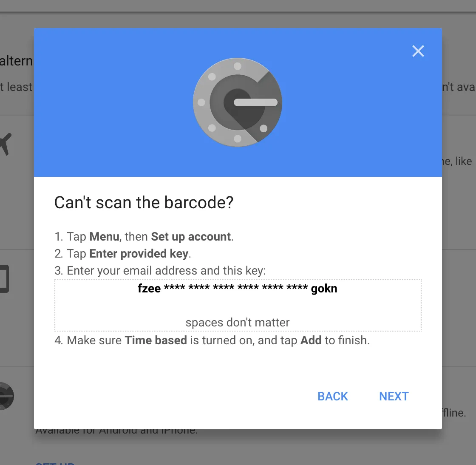
Task: Proceed by clicking NEXT
Action: pos(394,396)
